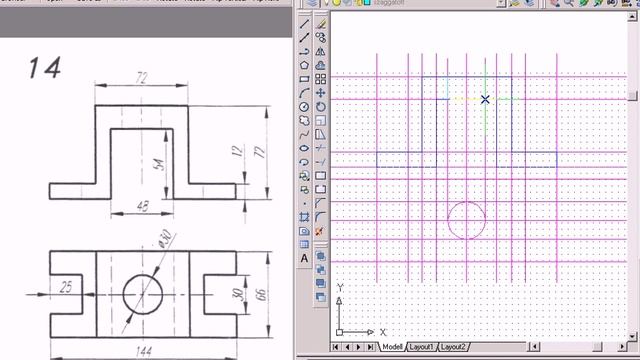Image resolution: width=640 pixels, height=360 pixels.
Task: Click next-tab navigation arrow
Action: [358, 347]
